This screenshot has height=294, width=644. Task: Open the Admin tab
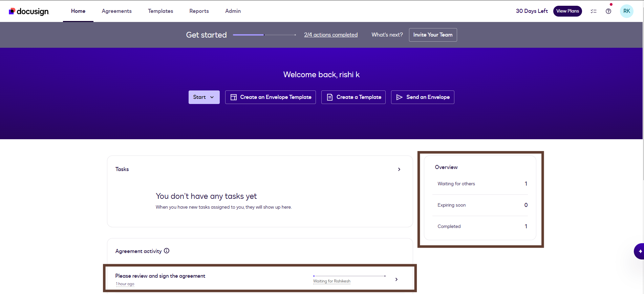(x=233, y=11)
